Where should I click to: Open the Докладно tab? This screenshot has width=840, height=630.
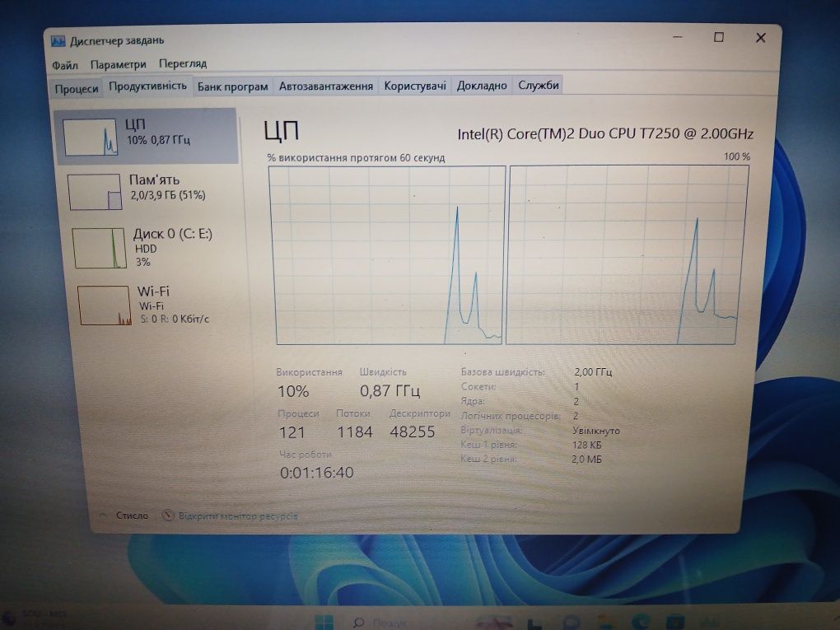[x=482, y=86]
